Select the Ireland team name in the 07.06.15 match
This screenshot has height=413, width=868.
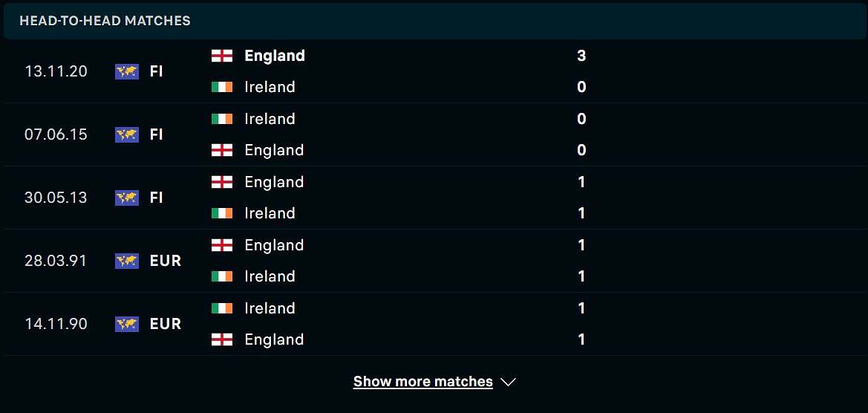click(x=270, y=119)
